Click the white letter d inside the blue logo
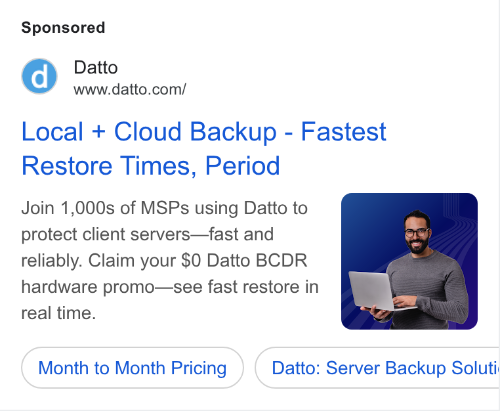 tap(40, 77)
